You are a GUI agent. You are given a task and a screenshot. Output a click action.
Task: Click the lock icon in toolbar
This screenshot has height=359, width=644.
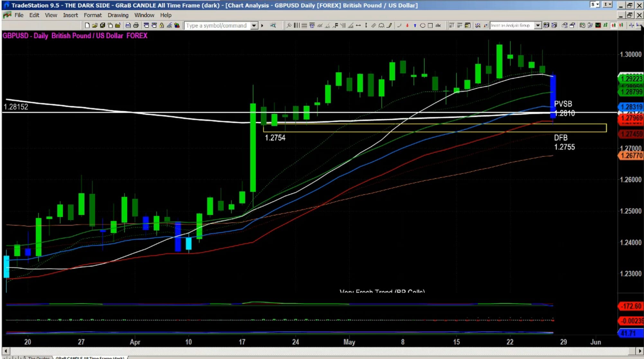[x=162, y=25]
